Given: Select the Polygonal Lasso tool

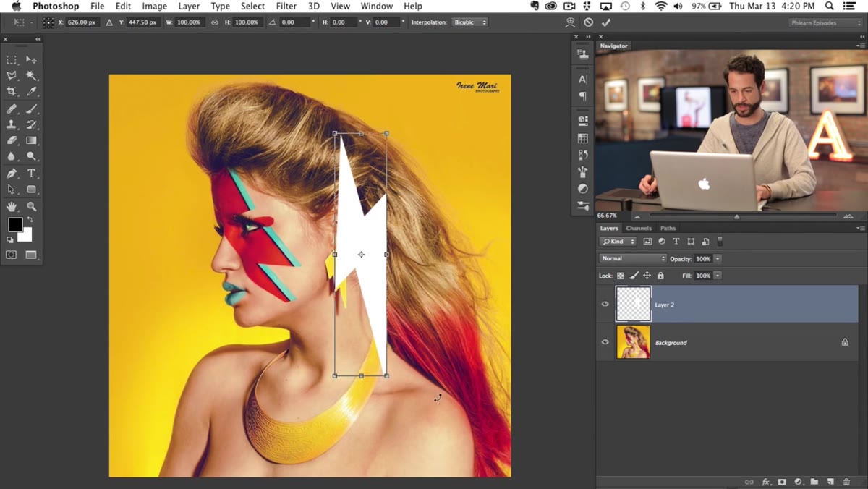Looking at the screenshot, I should click(x=12, y=76).
